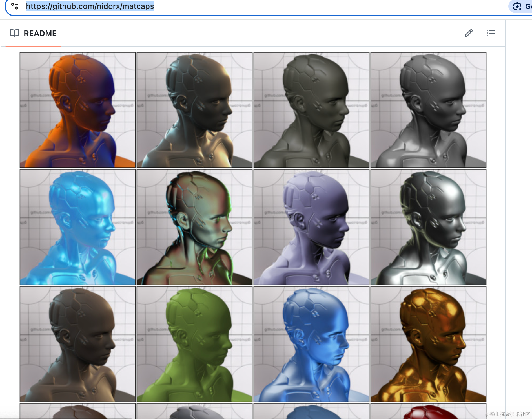Open the gold metallic matcap thumbnail
The width and height of the screenshot is (532, 419).
click(429, 344)
